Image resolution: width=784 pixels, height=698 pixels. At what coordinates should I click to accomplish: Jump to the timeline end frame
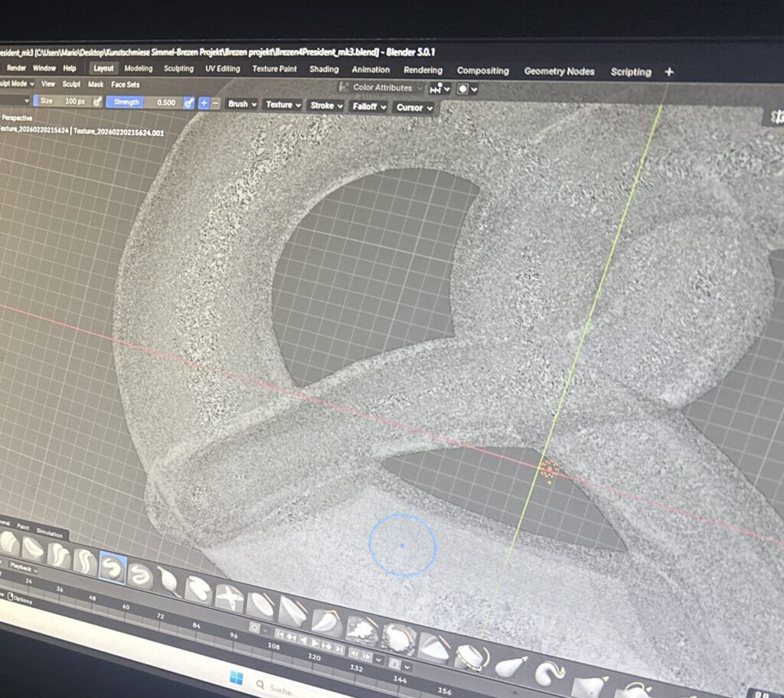(339, 650)
